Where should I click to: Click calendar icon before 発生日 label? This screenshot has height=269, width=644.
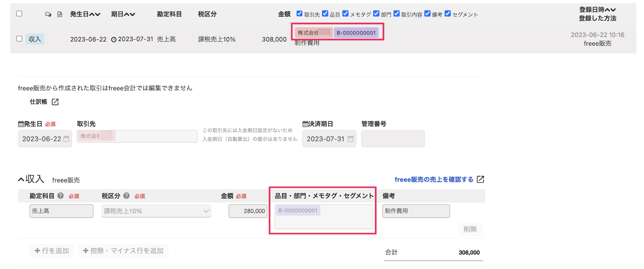pos(21,124)
